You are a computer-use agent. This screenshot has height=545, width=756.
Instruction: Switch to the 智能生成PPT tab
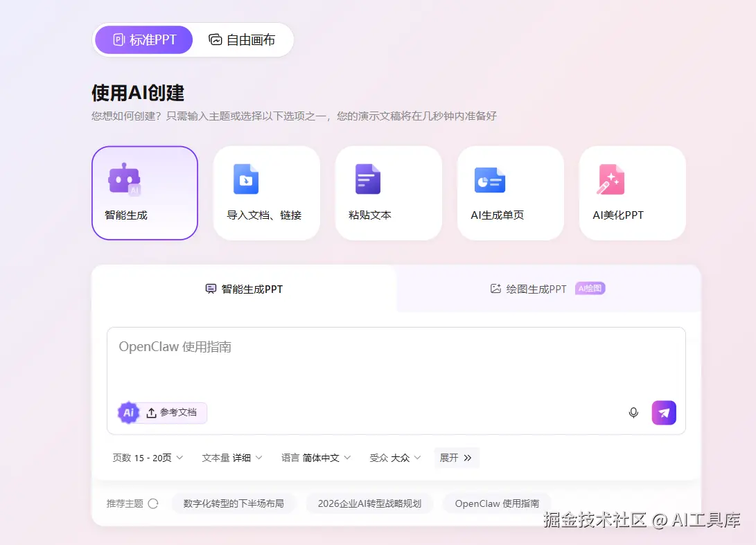click(x=244, y=289)
